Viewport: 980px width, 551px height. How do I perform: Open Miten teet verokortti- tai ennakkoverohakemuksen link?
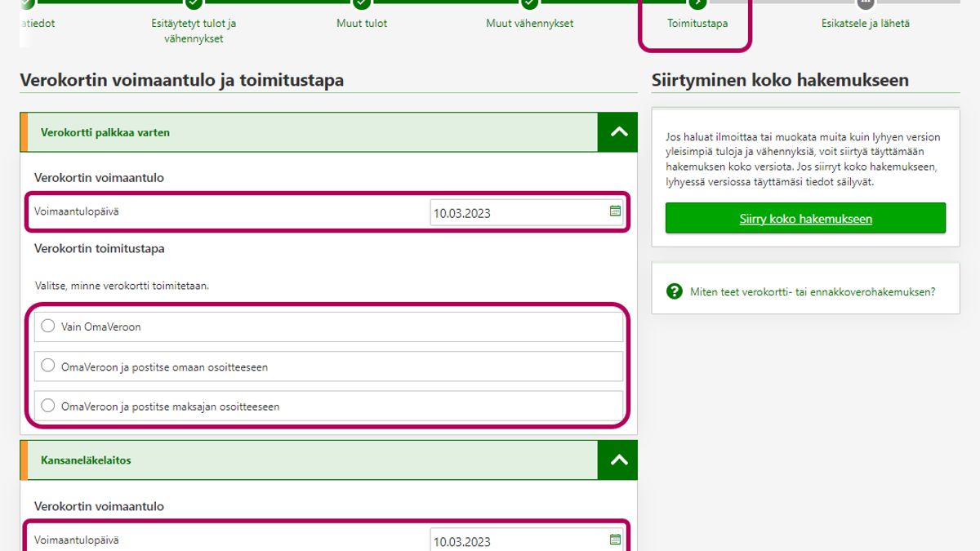point(813,291)
